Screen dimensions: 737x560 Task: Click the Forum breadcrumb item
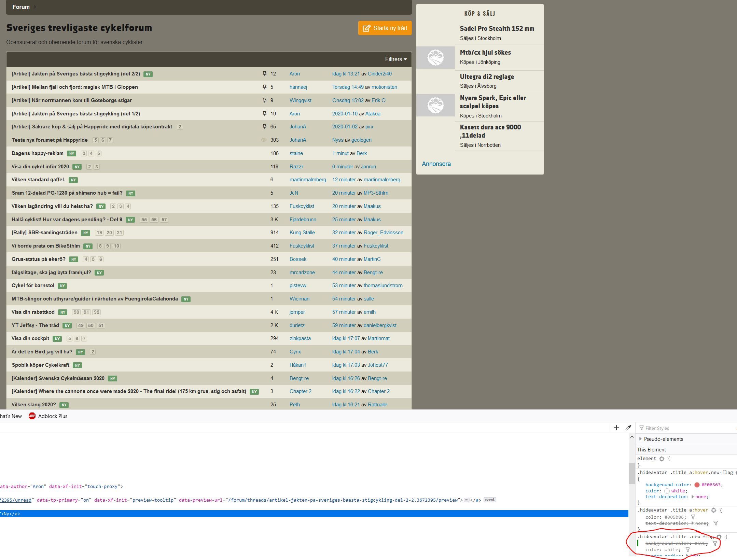point(21,7)
